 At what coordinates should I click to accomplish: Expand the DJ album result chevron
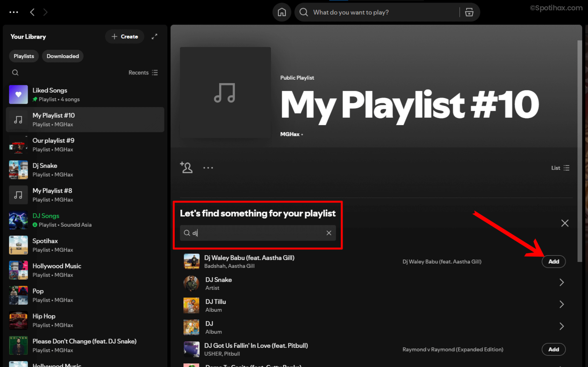pos(562,326)
